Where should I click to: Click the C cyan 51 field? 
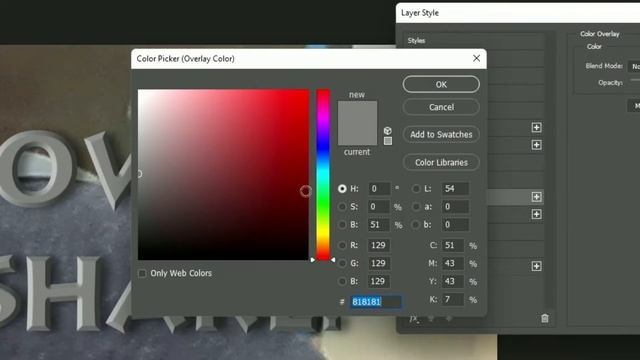pos(453,245)
